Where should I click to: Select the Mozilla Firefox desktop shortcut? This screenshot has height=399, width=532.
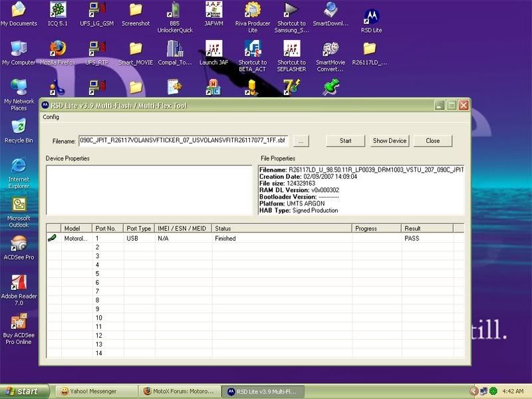click(58, 53)
